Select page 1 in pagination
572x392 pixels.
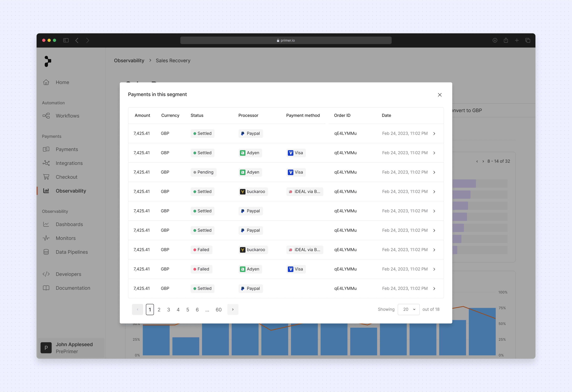(x=150, y=309)
